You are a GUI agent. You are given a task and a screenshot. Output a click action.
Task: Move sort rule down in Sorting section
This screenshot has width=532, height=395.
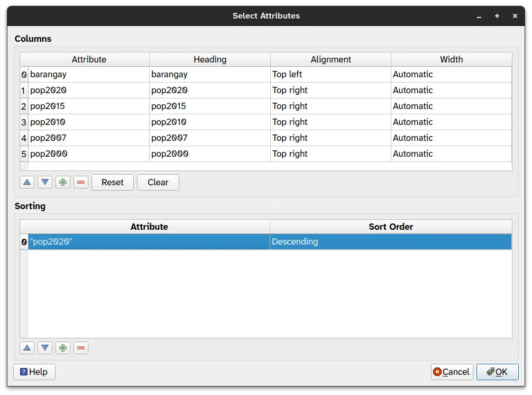coord(45,348)
